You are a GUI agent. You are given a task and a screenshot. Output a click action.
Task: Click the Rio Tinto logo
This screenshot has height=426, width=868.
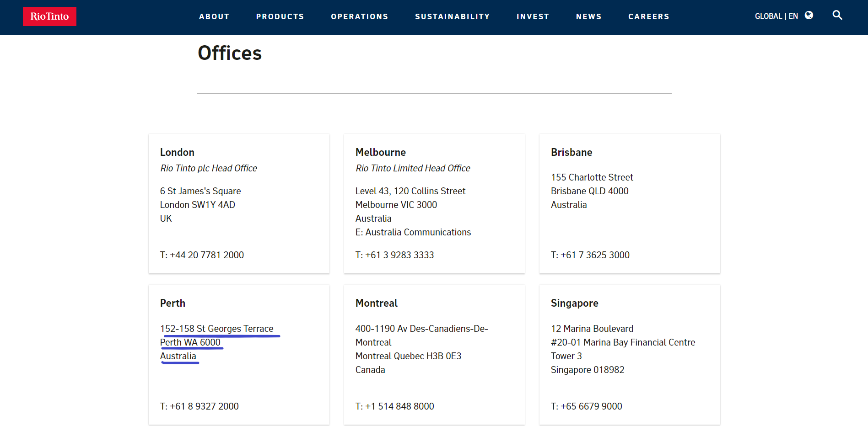pos(49,16)
